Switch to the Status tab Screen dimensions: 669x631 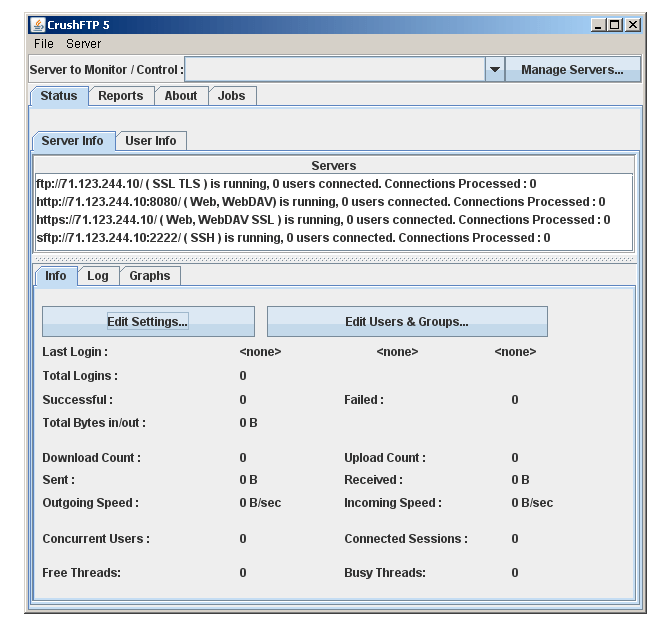click(59, 96)
